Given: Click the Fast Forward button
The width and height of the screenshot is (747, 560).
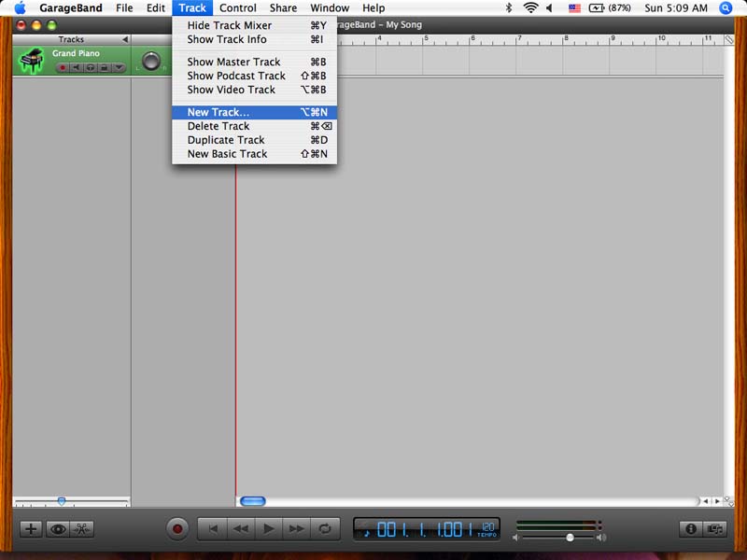Looking at the screenshot, I should coord(296,528).
